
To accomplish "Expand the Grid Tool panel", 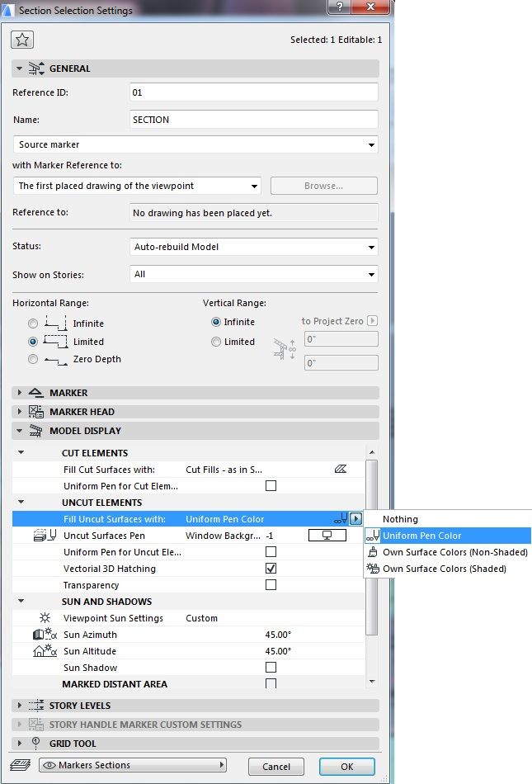I will tap(20, 743).
